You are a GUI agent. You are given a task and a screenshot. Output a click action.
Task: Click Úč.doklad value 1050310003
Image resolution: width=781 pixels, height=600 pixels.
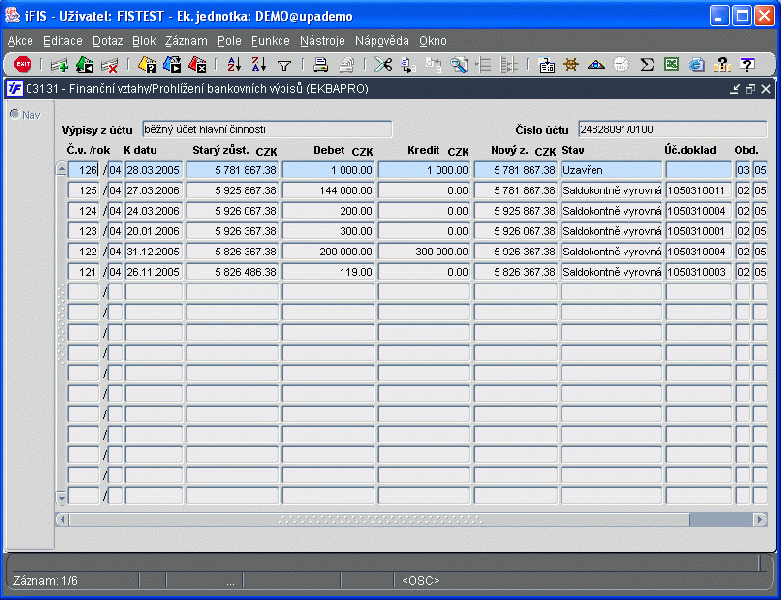point(698,272)
